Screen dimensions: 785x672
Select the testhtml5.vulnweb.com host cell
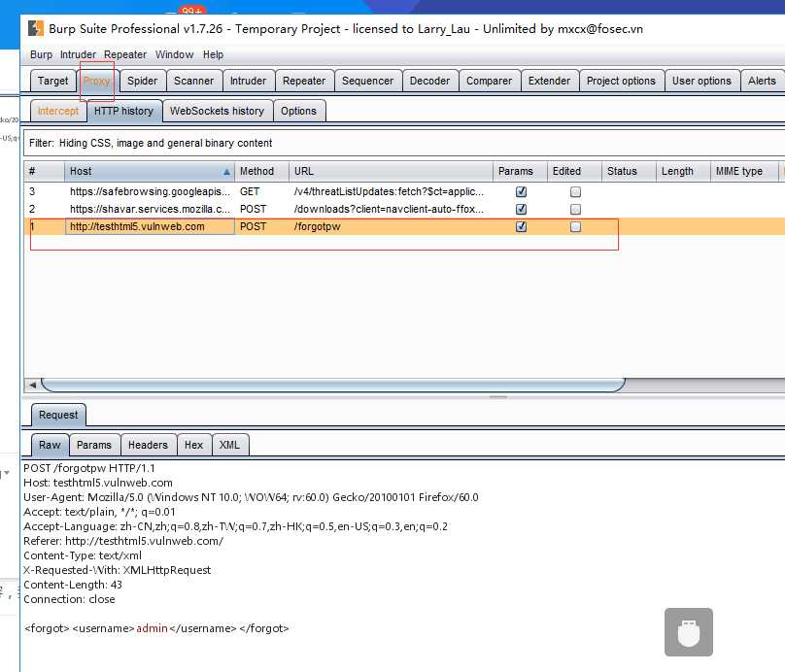point(150,226)
